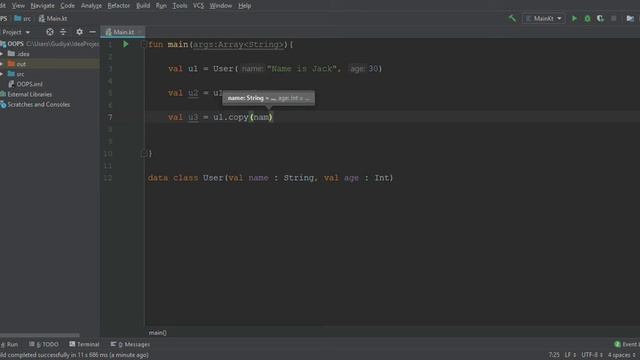Click the u3 variable on line 7
Image resolution: width=640 pixels, height=360 pixels.
[x=193, y=117]
